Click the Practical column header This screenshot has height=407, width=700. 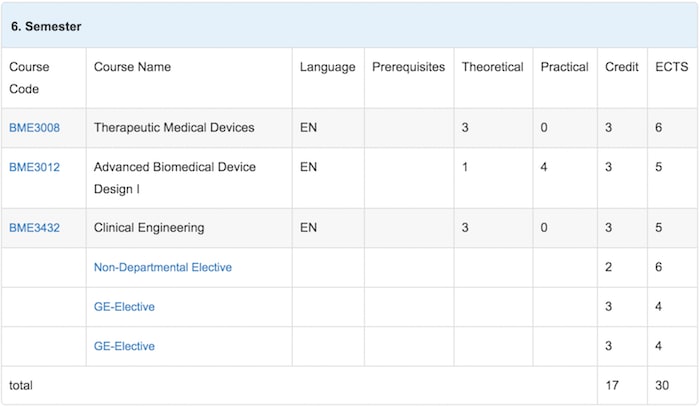pyautogui.click(x=564, y=67)
